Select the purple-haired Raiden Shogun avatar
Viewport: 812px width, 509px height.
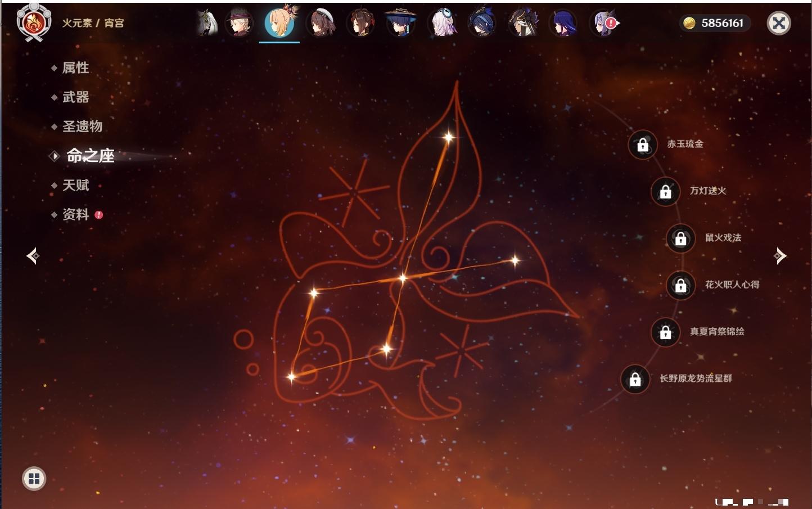click(x=563, y=23)
